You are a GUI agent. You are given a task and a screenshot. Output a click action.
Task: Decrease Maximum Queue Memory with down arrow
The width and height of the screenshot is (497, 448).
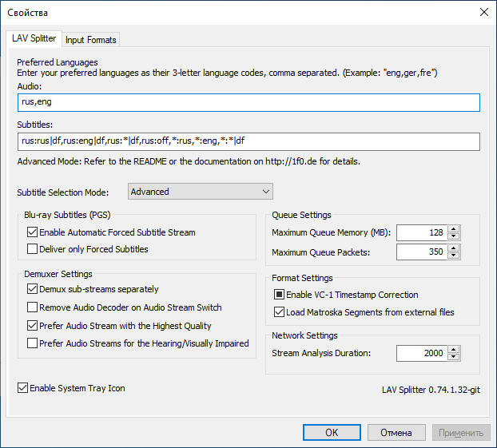(454, 236)
